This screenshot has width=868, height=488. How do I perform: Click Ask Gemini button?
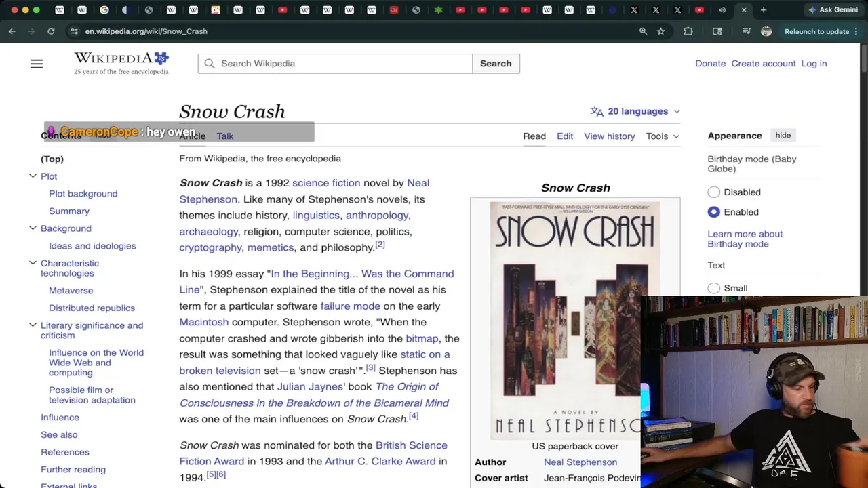pos(833,10)
